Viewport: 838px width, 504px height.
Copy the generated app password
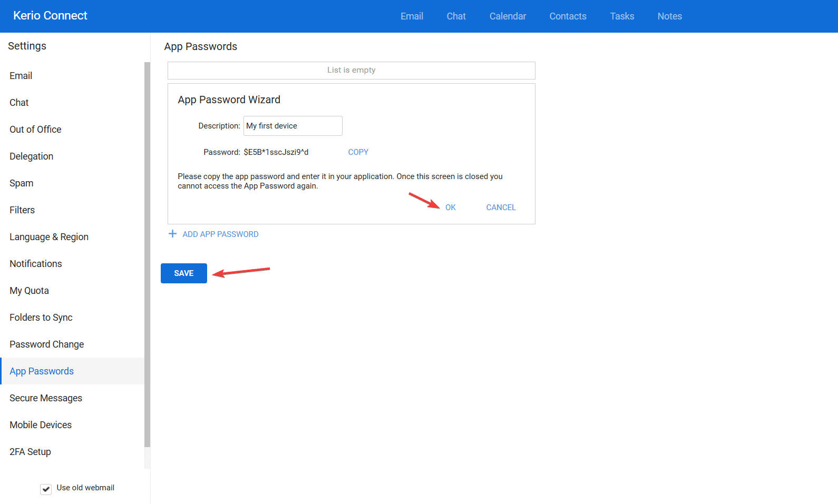[x=358, y=152]
